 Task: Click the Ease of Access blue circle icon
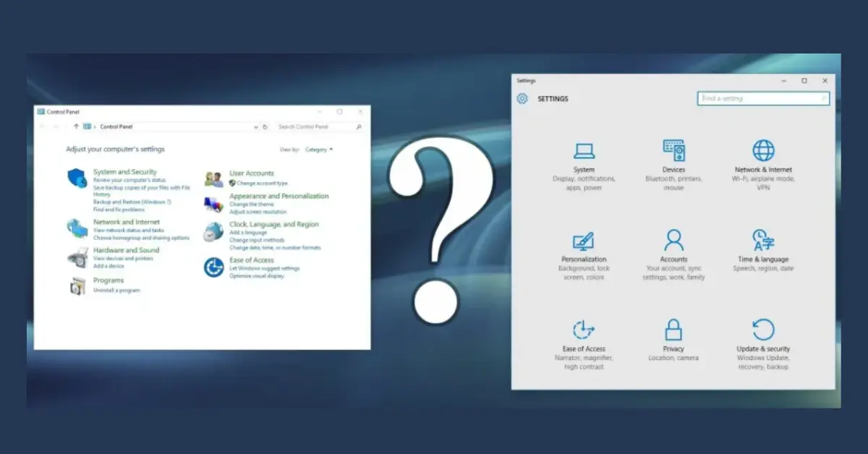213,267
